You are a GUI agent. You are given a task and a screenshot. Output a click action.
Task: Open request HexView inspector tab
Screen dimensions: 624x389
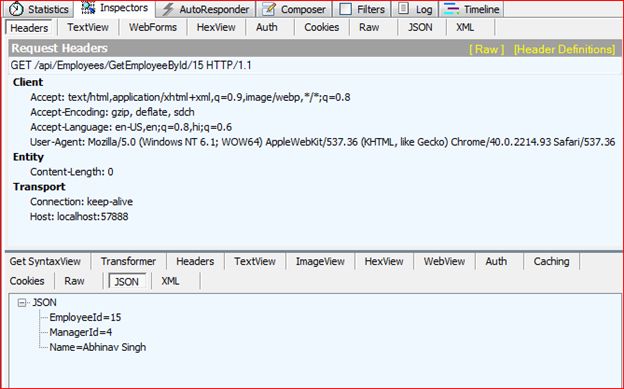[x=216, y=27]
